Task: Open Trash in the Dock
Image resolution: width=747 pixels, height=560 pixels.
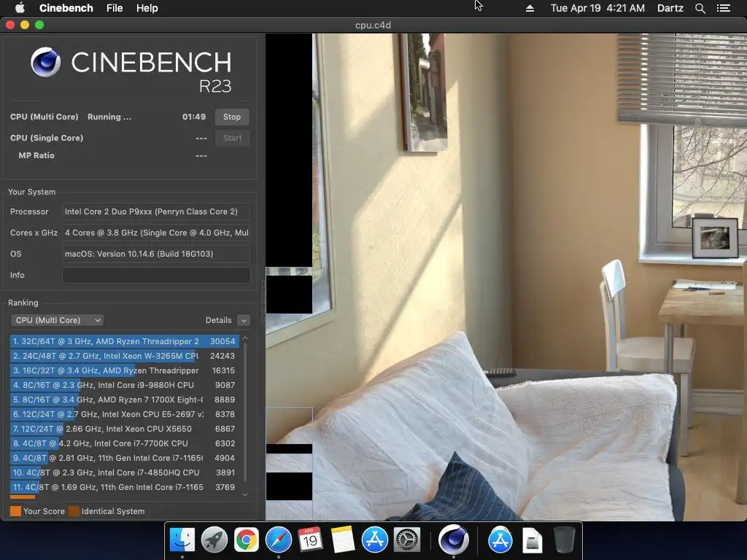Action: 564,540
